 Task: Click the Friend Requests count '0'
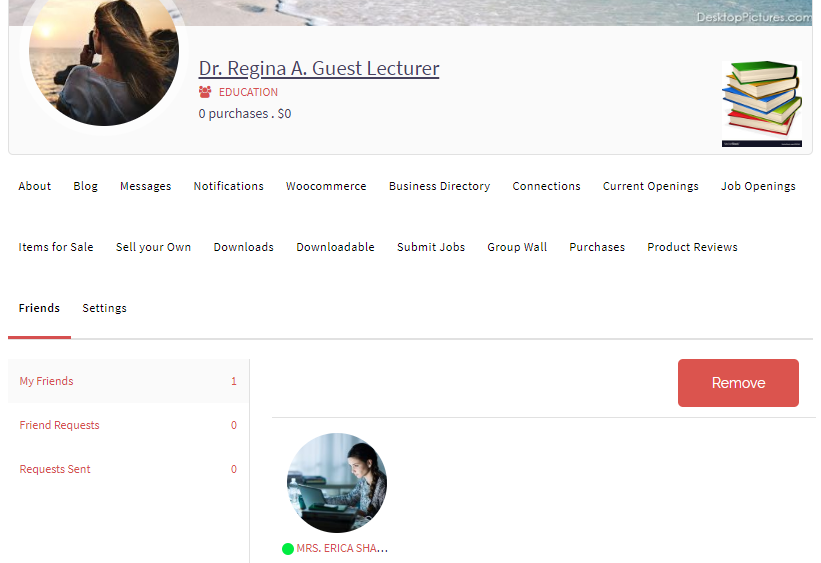tap(234, 425)
